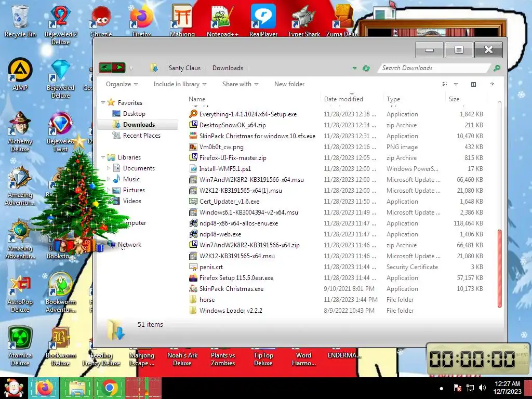This screenshot has height=399, width=532.
Task: Select the Cert_Updater_v1.6.exe file
Action: (229, 201)
